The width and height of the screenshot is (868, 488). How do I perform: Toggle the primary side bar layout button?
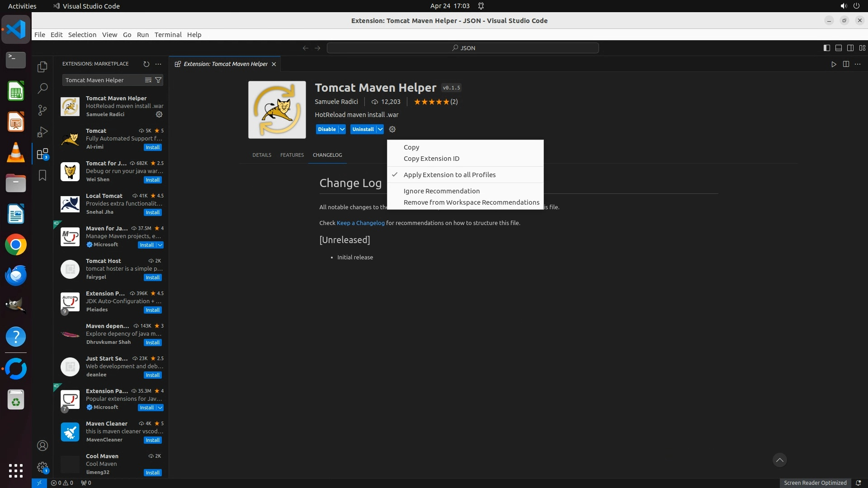coord(826,48)
